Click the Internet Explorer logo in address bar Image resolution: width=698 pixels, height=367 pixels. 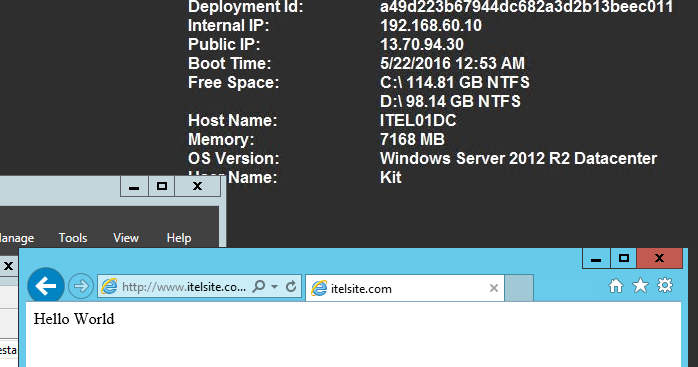tap(109, 286)
